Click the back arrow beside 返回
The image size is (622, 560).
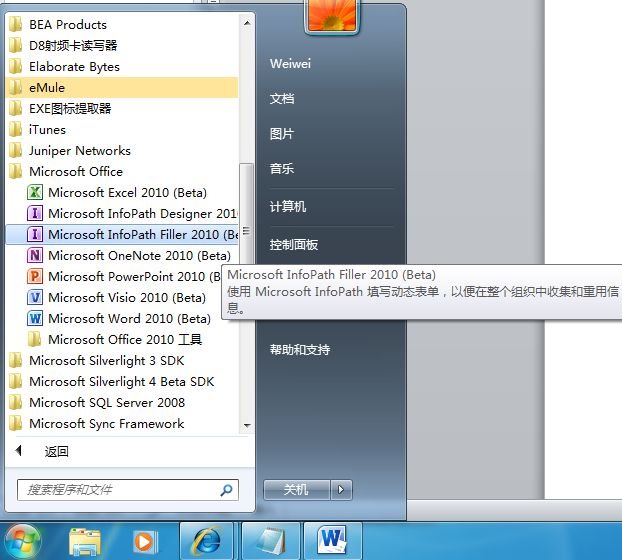click(18, 451)
